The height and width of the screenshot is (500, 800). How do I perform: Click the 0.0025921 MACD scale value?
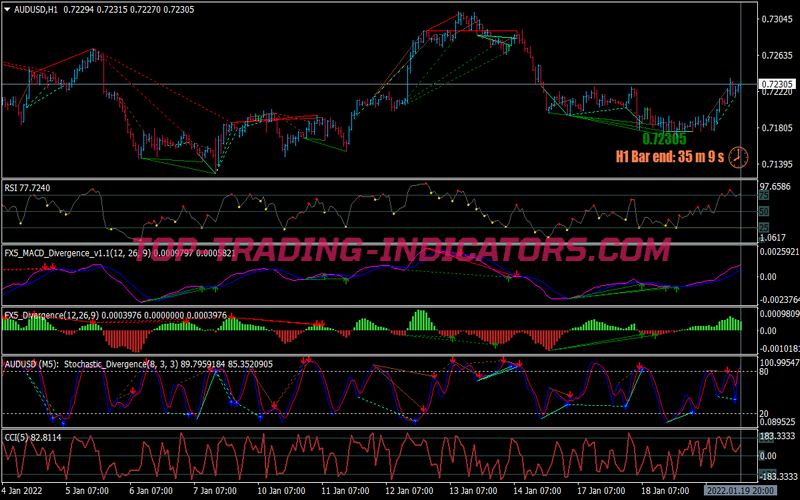tap(778, 252)
